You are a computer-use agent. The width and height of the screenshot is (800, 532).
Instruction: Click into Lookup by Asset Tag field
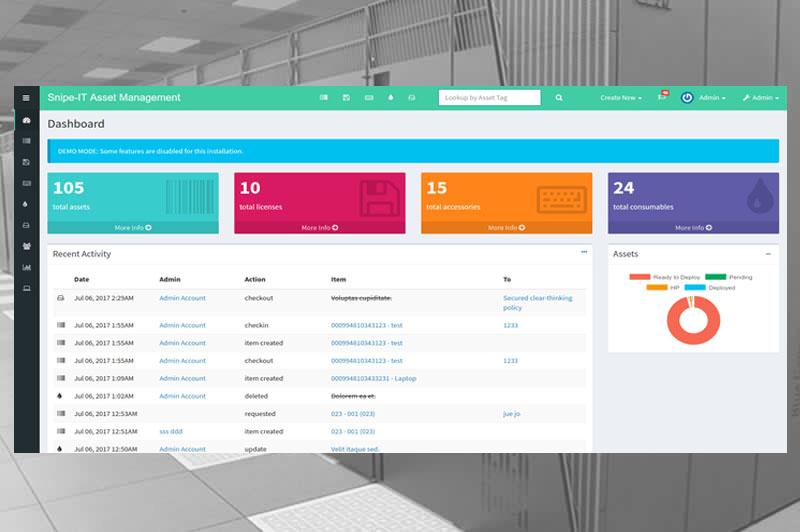(489, 98)
